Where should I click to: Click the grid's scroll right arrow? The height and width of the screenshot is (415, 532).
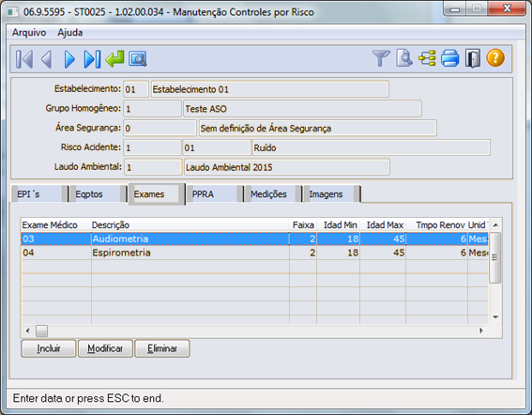481,330
